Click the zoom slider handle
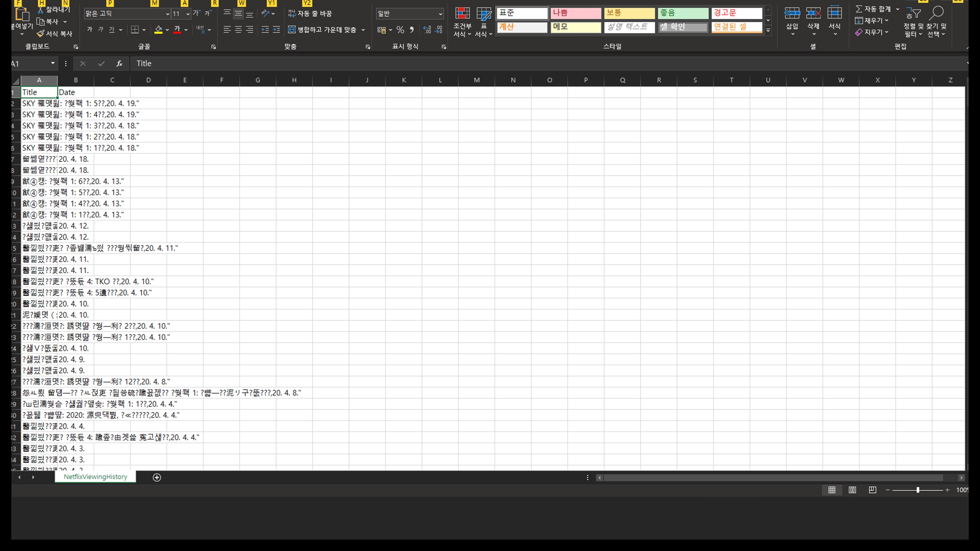Image resolution: width=980 pixels, height=551 pixels. tap(918, 490)
